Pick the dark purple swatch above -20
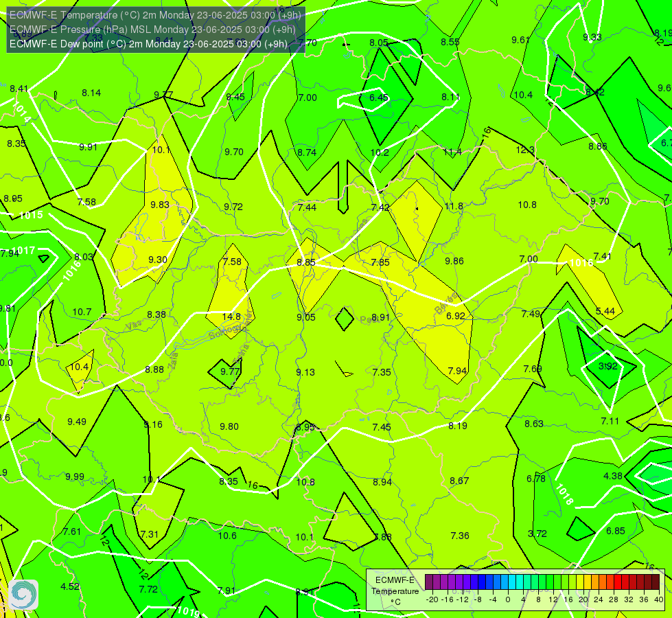The width and height of the screenshot is (672, 618). tap(428, 582)
